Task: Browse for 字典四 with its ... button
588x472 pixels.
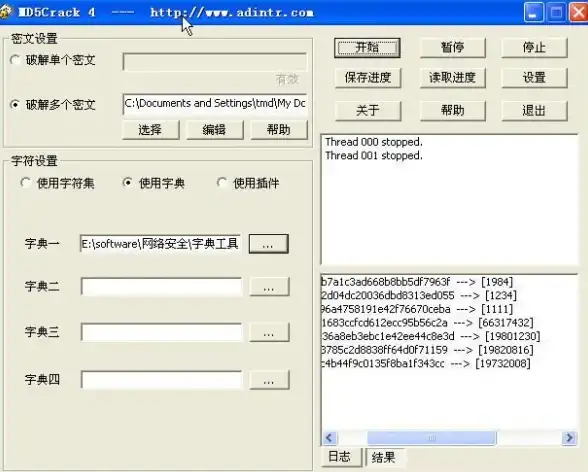Action: 269,380
